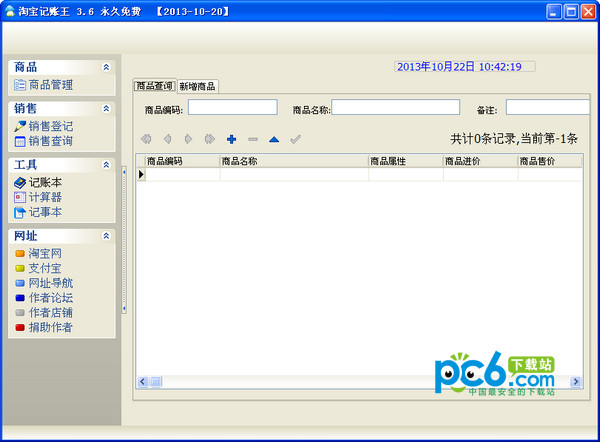This screenshot has width=600, height=442.
Task: Click the delete record minus icon
Action: pos(252,139)
